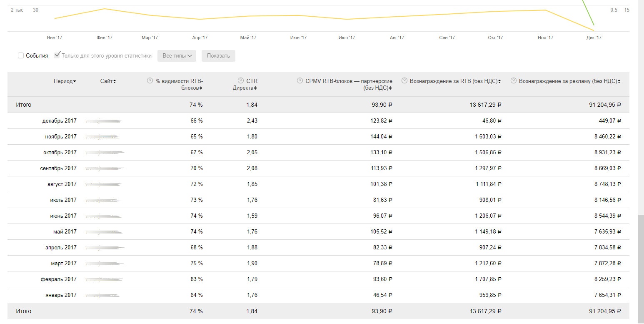Screen dimensions: 644x324
Task: Click help icon next to CTR Директа
Action: point(241,81)
